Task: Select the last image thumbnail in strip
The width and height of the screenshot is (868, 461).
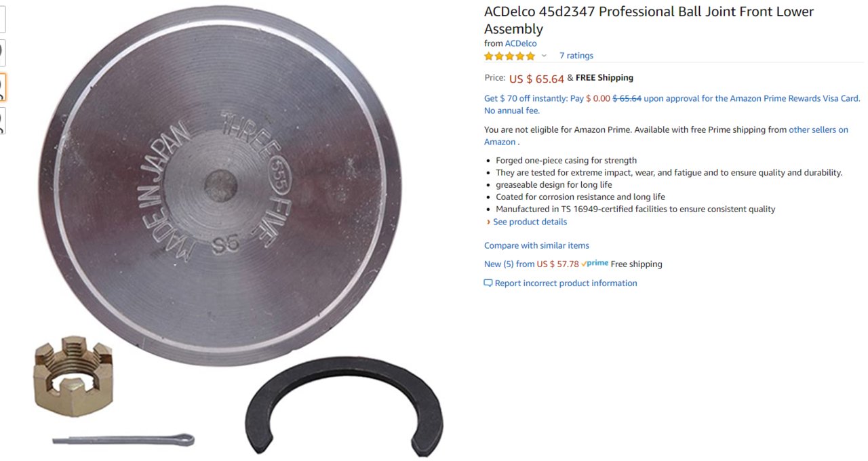Action: click(3, 121)
